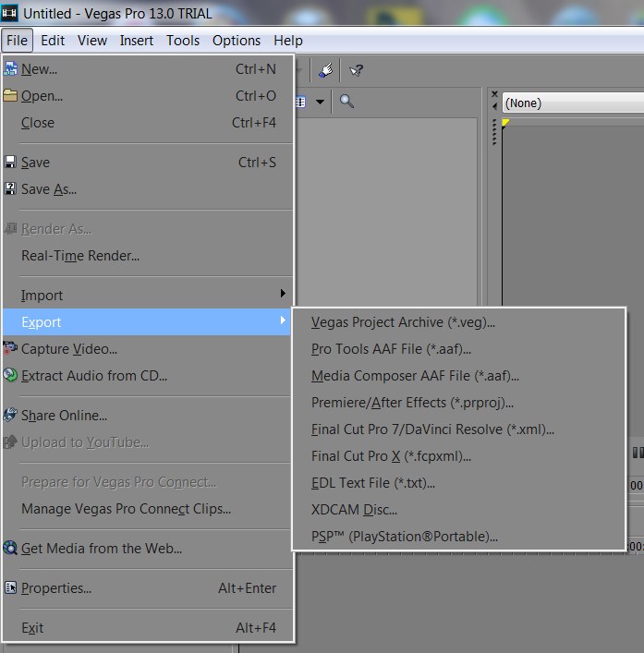Open the Tools menu

coord(183,41)
